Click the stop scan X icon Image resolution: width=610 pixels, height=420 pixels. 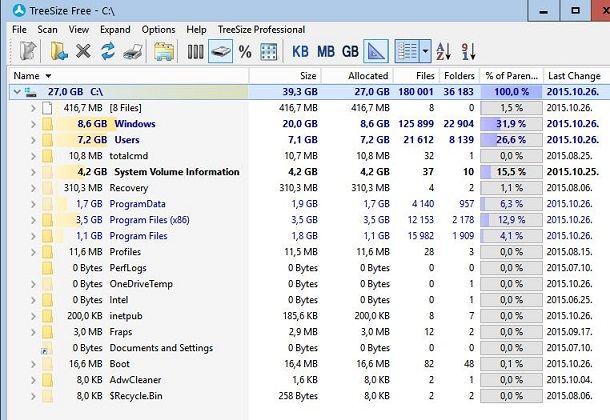click(x=83, y=51)
